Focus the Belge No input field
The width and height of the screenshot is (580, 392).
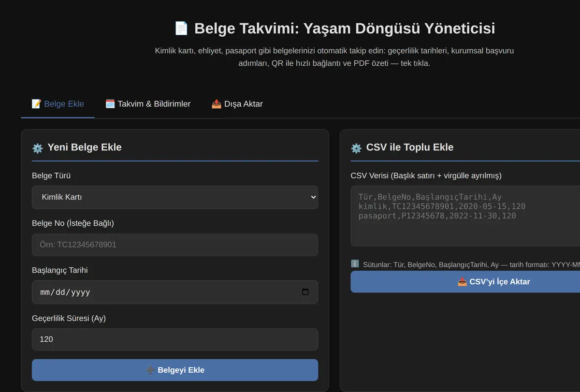175,245
